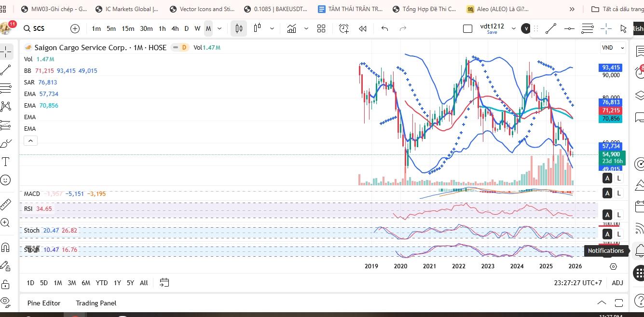644x317 pixels.
Task: Switch to the Trading Panel tab
Action: [96, 303]
